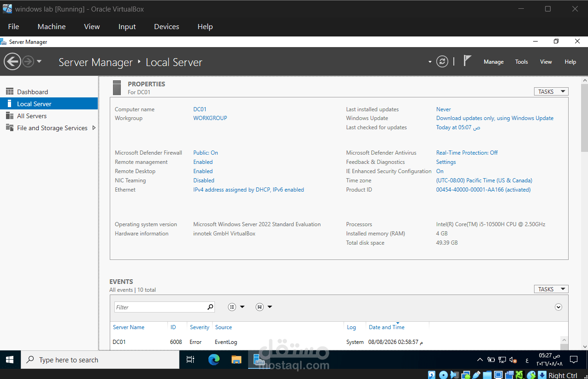Click Remote Desktop Enabled link
This screenshot has height=379, width=588.
coord(203,171)
